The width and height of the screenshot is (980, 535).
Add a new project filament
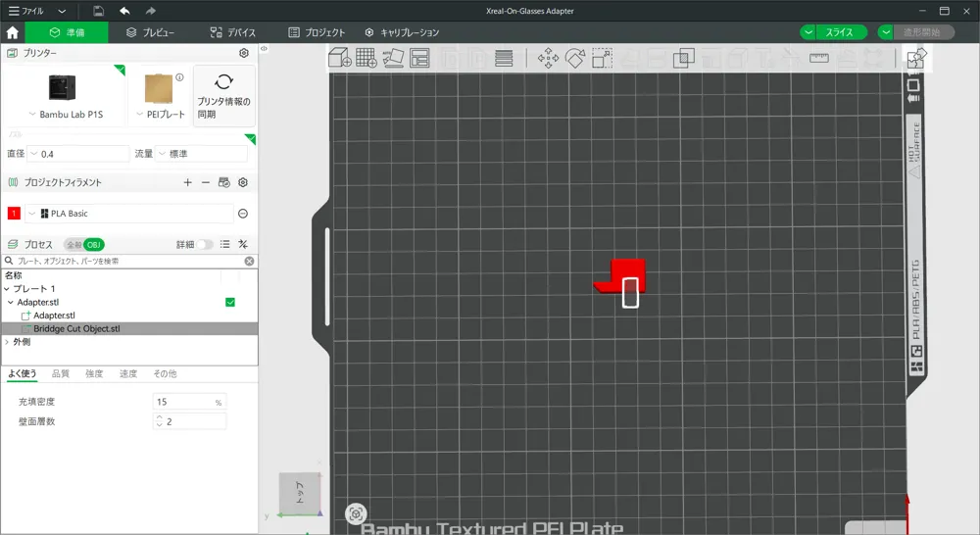[187, 182]
